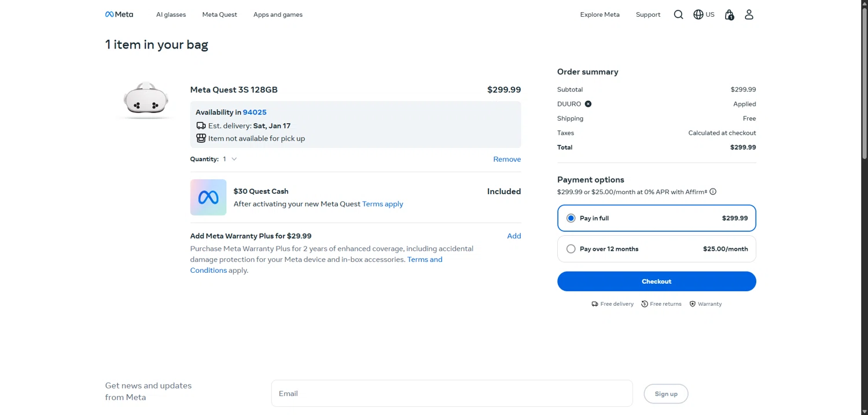
Task: Click the Affirm info icon
Action: 713,192
